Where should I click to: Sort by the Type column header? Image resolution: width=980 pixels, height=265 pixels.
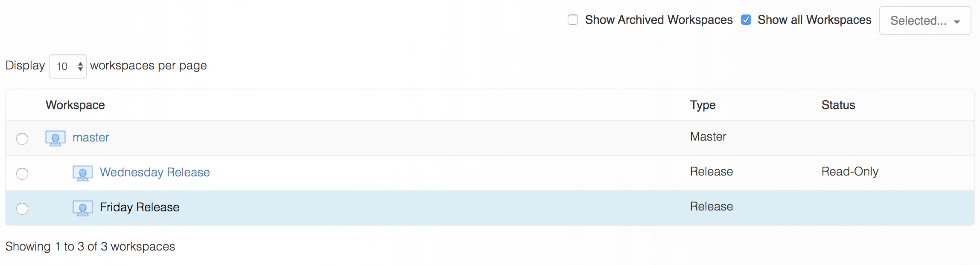(703, 105)
